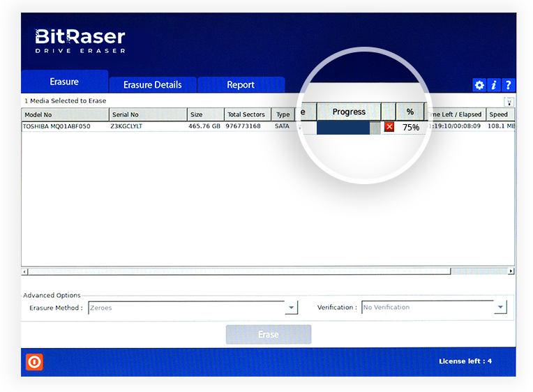Screen dimensions: 533x392
Task: Open the Erasure Details tab
Action: tap(153, 84)
